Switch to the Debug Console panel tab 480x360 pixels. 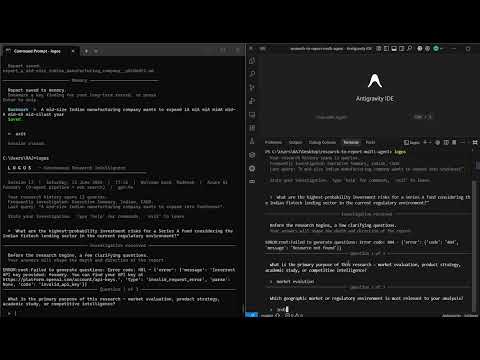pos(322,142)
